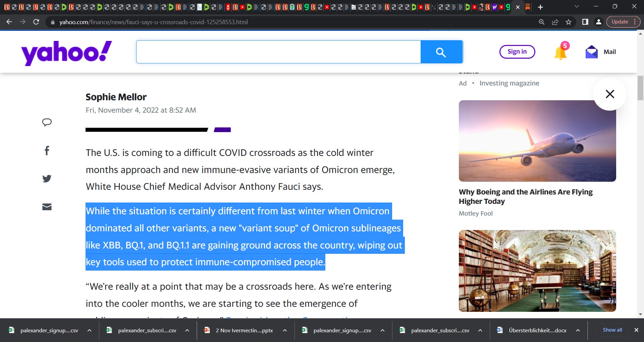Open article comments speech bubble
Image resolution: width=644 pixels, height=342 pixels.
click(47, 122)
